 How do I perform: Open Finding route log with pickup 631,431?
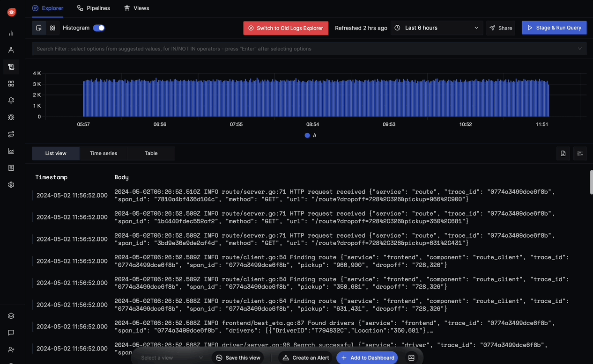pos(309,305)
